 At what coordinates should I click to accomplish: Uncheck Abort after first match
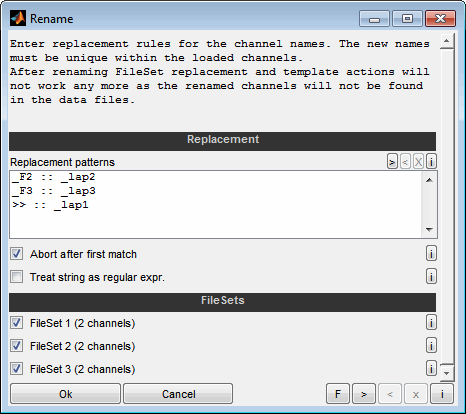16,254
